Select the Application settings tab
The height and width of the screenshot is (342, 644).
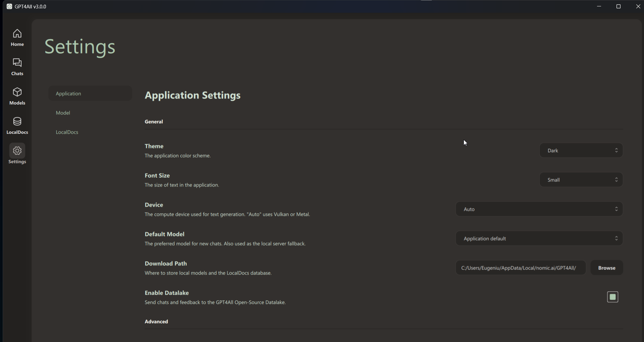(90, 94)
